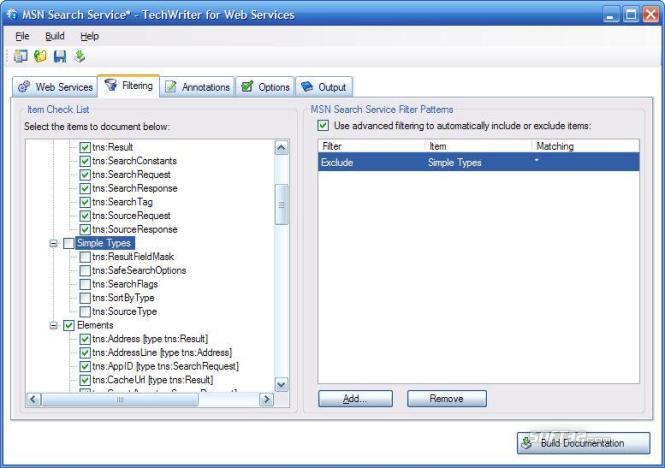Open the Options tab

[265, 87]
